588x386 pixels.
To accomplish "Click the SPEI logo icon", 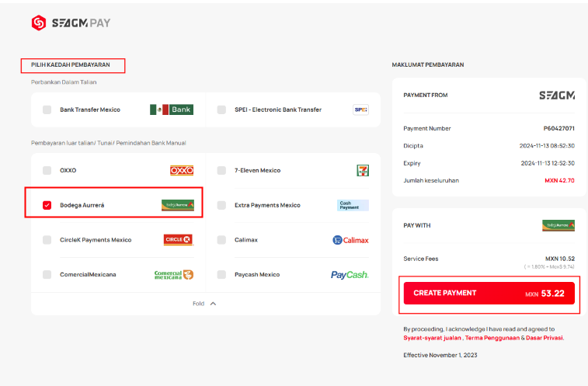I will (360, 110).
